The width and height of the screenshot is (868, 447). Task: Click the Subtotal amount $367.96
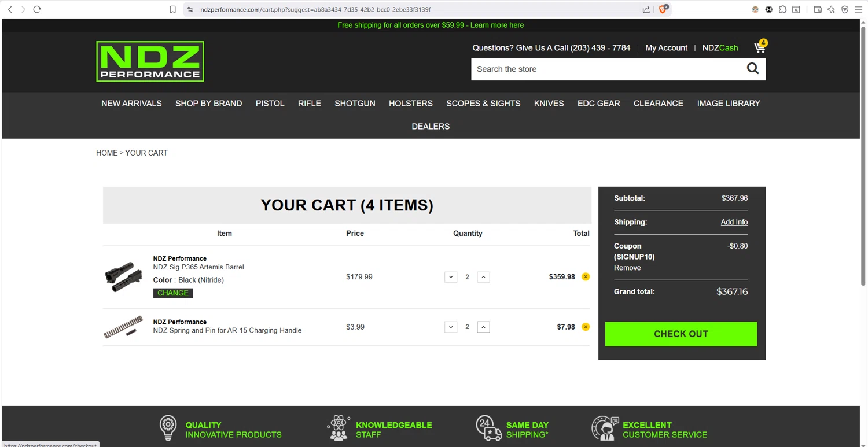[734, 198]
